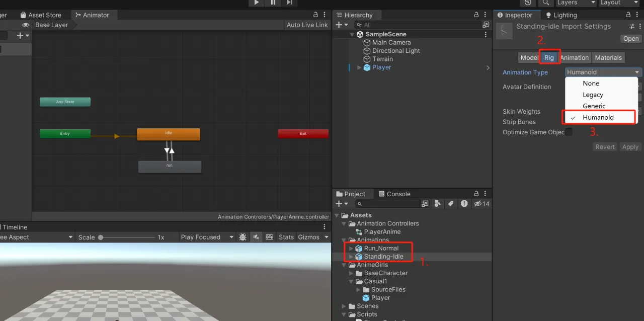Click the Play button to enter play mode

click(256, 3)
